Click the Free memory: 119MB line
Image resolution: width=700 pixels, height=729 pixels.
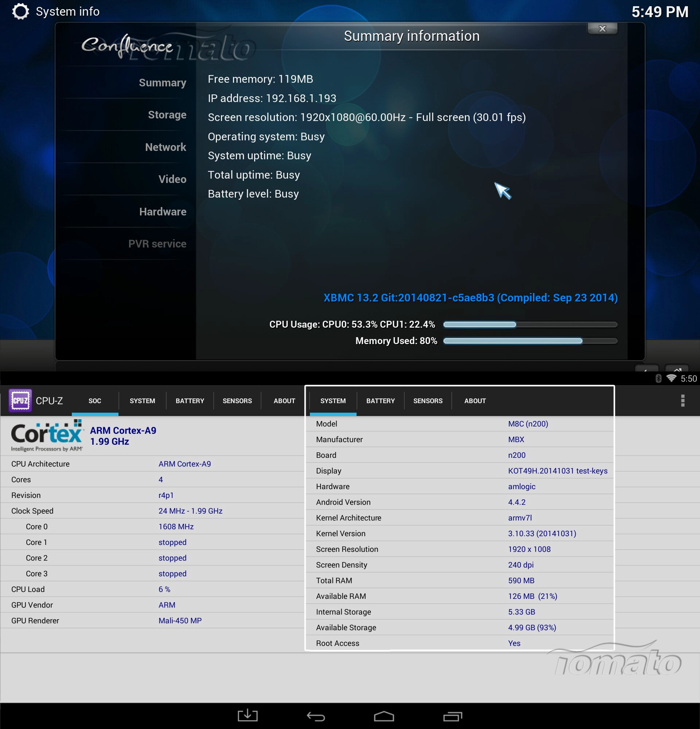point(260,79)
